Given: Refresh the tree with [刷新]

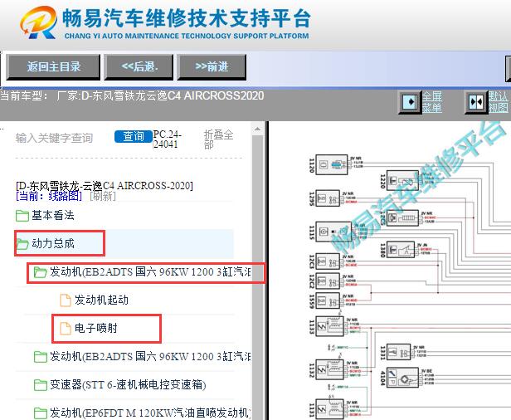Looking at the screenshot, I should (x=103, y=196).
